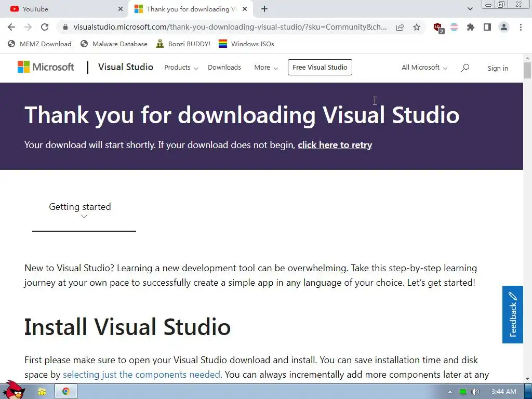Click the 3:44 AM clock
The image size is (532, 399).
pyautogui.click(x=504, y=392)
